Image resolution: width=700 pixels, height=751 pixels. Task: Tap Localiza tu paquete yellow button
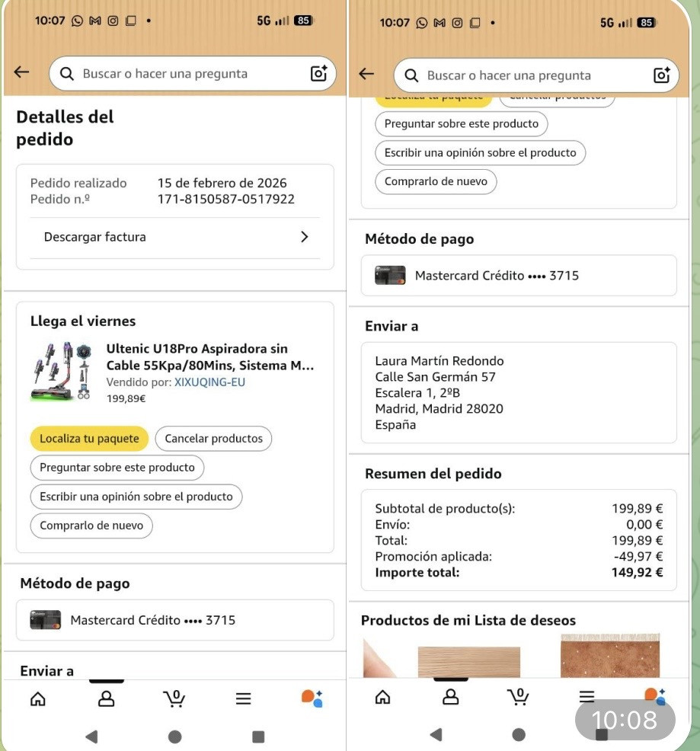89,438
